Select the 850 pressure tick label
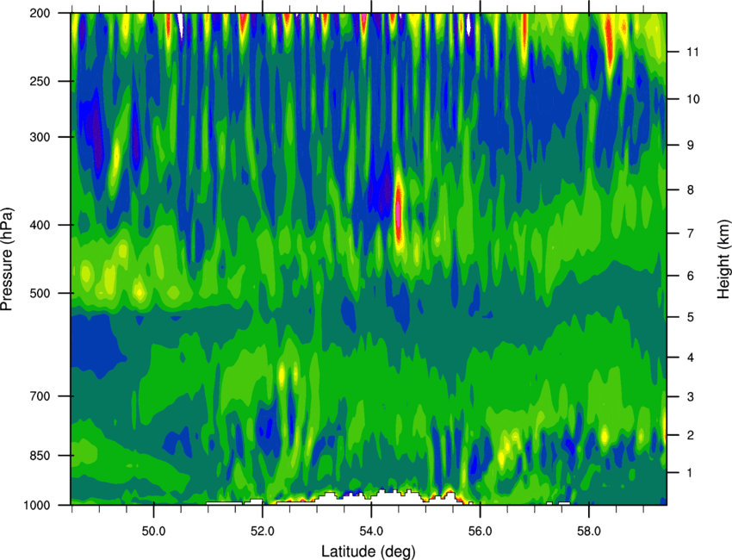732x560 pixels. pos(40,456)
